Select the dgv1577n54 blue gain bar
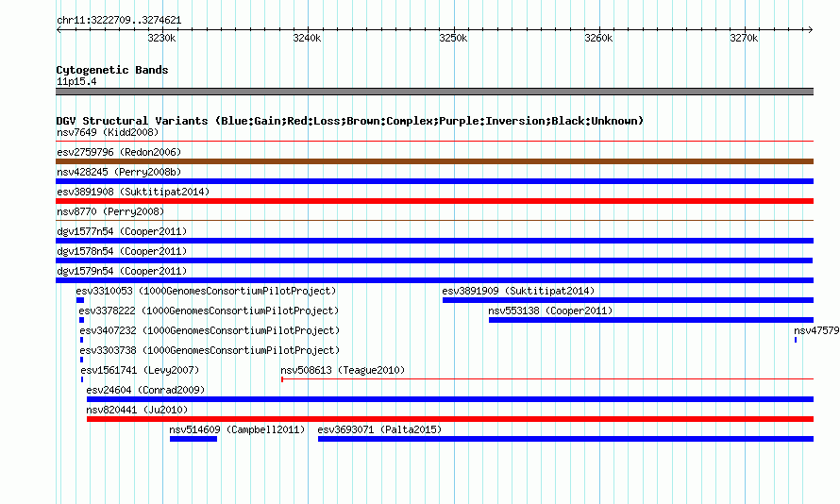Viewport: 840px width, 504px height. pyautogui.click(x=434, y=241)
